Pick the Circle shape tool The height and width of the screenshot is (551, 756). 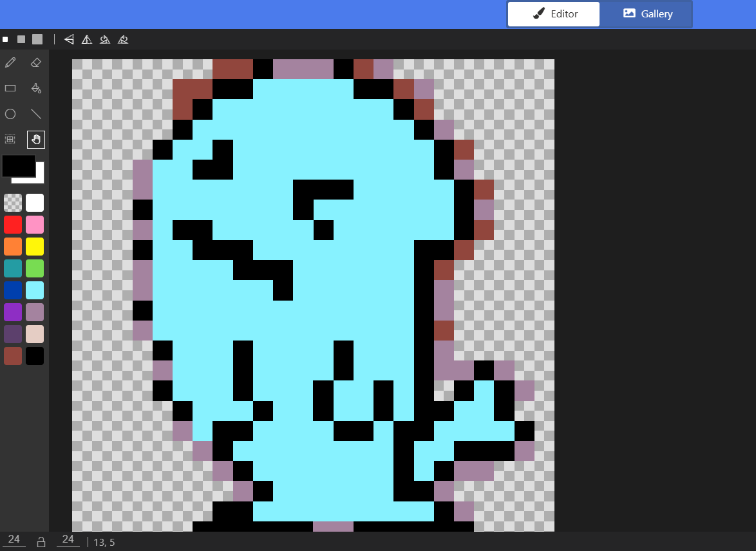pos(10,114)
